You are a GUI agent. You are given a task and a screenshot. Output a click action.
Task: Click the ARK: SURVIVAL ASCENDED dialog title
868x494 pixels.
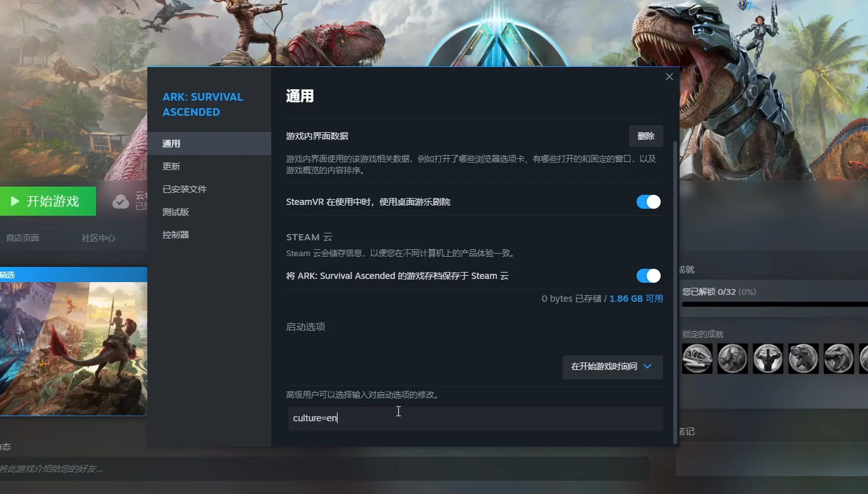click(x=203, y=104)
